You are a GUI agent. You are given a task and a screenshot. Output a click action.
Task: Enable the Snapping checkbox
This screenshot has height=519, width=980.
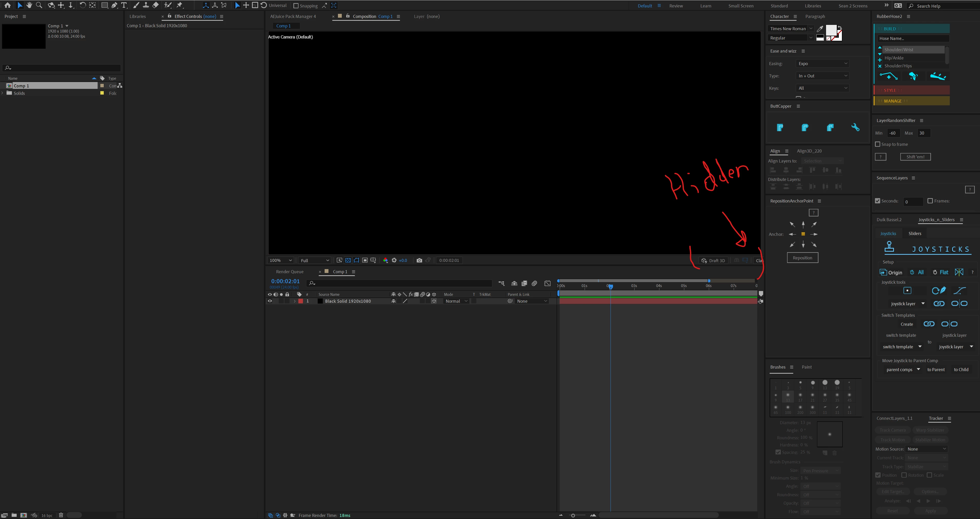pyautogui.click(x=296, y=6)
